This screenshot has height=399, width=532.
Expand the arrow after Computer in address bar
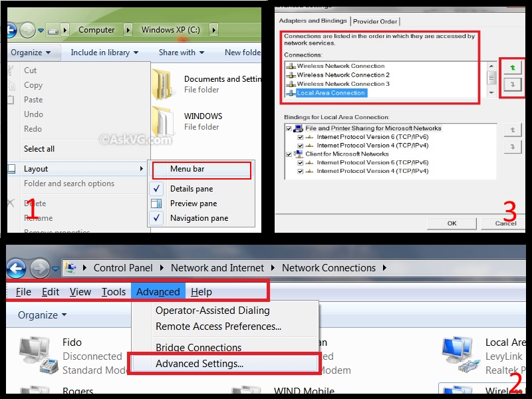[128, 30]
